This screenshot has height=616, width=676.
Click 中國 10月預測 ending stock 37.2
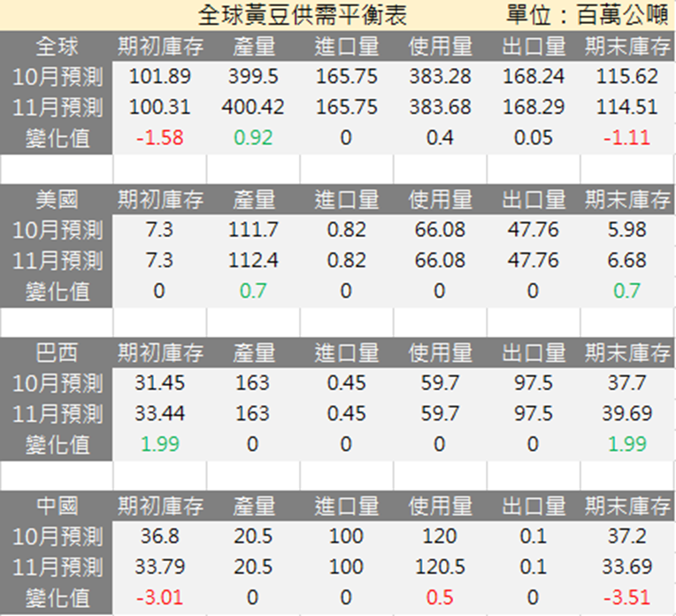tap(626, 536)
